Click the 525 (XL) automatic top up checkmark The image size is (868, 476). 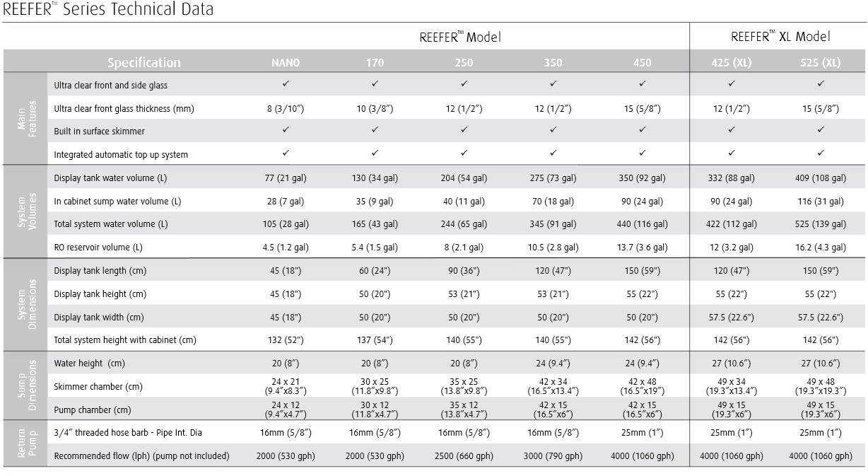coord(820,153)
